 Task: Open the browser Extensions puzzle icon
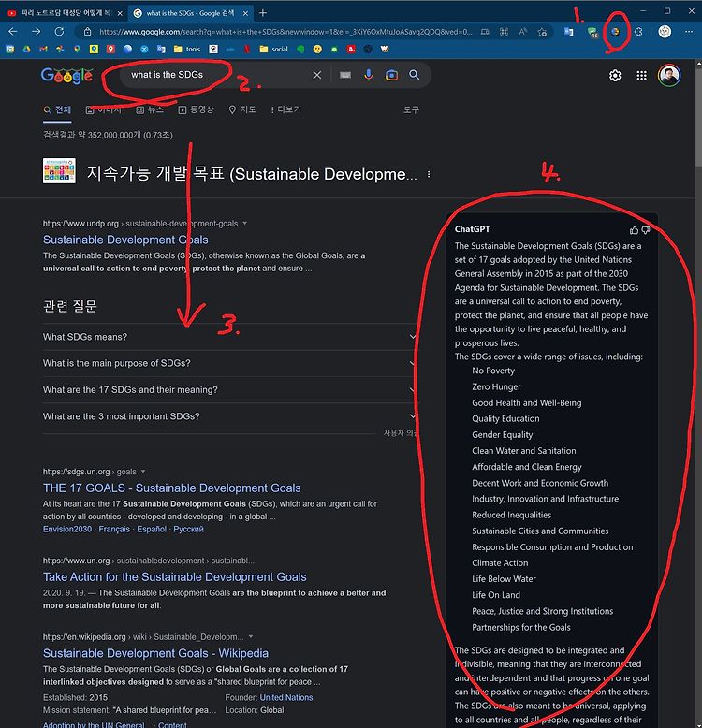point(638,32)
